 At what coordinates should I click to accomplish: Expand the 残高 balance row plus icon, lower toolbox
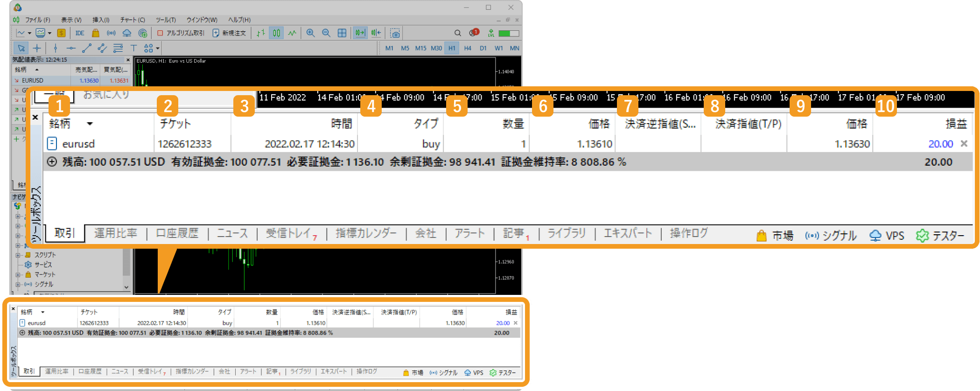point(22,333)
